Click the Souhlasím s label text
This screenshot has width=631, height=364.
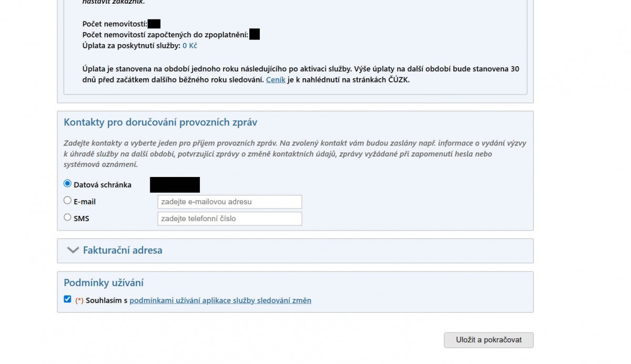pyautogui.click(x=107, y=300)
